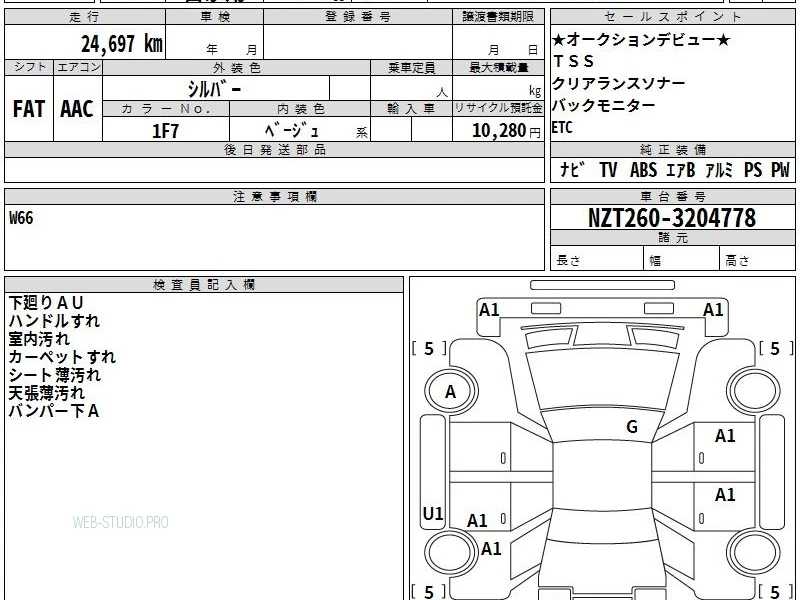Click the U1 damage mark
The width and height of the screenshot is (800, 600).
click(x=433, y=513)
